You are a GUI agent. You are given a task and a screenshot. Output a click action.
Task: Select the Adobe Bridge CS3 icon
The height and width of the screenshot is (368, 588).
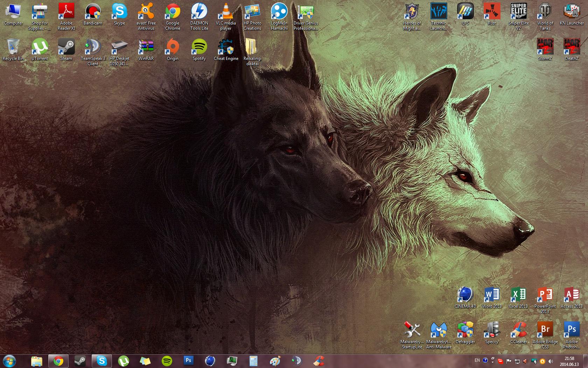point(545,335)
